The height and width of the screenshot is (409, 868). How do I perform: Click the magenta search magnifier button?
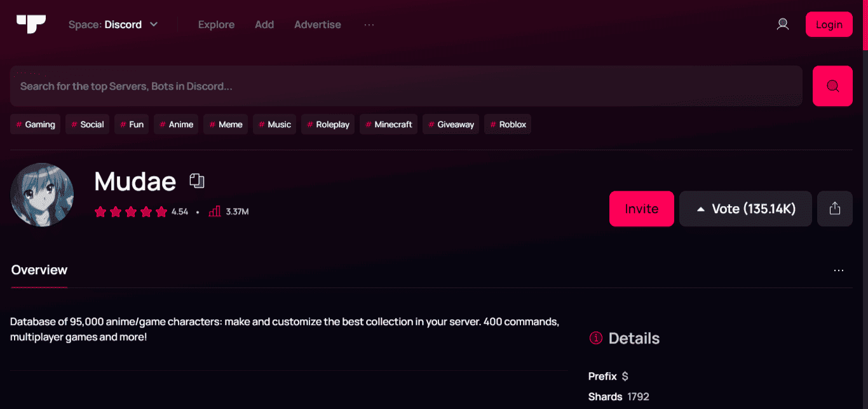coord(832,86)
